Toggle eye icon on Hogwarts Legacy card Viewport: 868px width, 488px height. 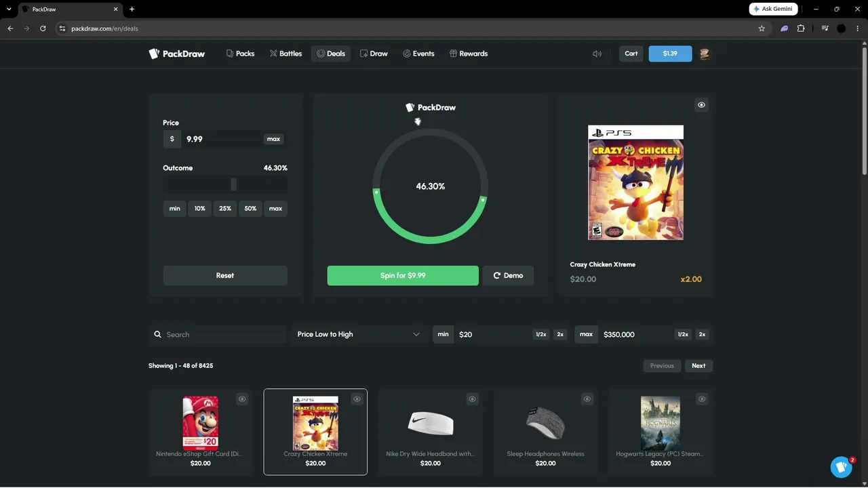pyautogui.click(x=702, y=399)
